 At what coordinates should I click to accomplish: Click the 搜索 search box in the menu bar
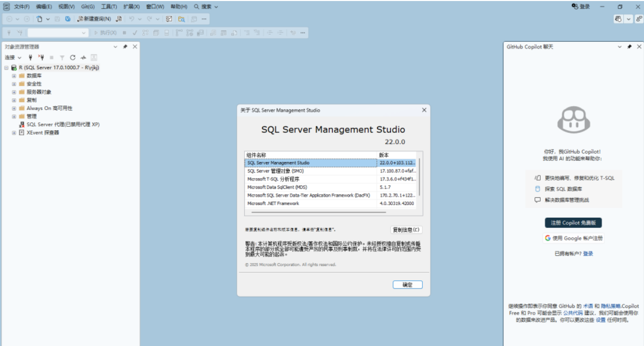coord(206,7)
